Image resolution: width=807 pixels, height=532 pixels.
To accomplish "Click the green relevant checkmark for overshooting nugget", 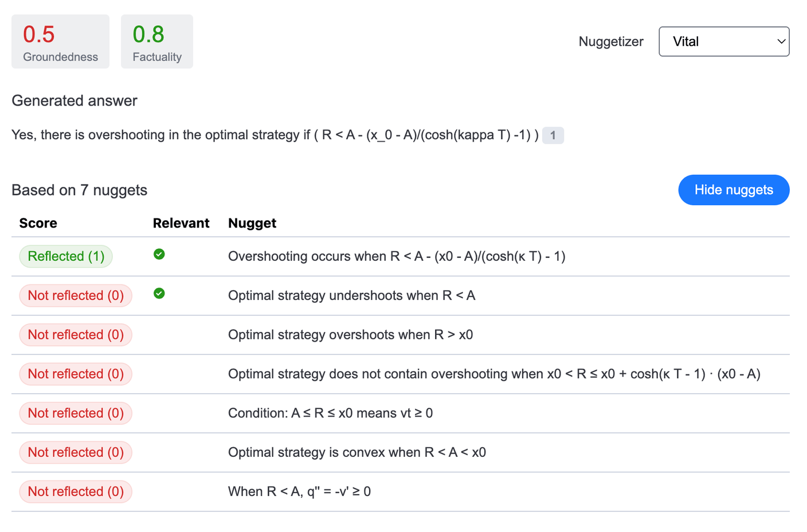I will (x=159, y=255).
